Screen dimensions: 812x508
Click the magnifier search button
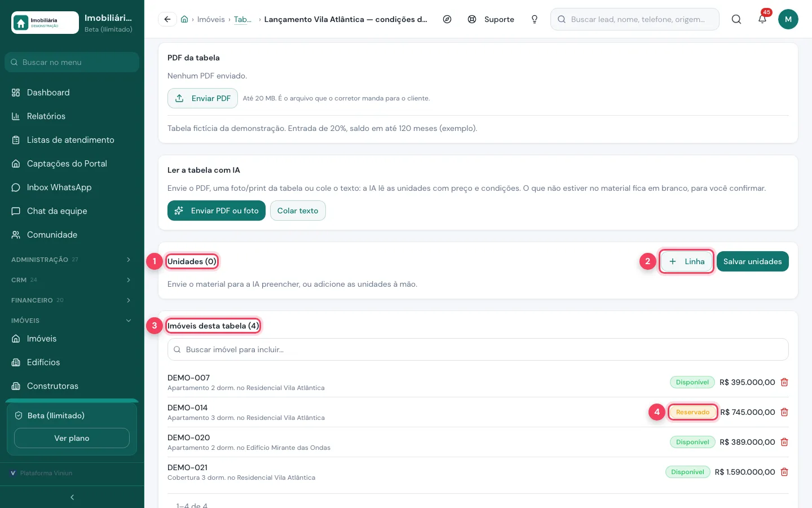[x=736, y=19]
